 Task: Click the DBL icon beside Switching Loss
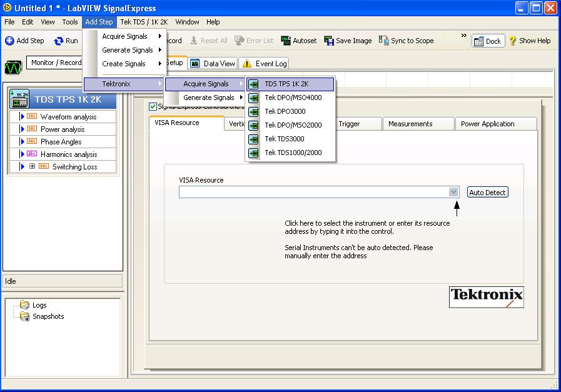(44, 166)
